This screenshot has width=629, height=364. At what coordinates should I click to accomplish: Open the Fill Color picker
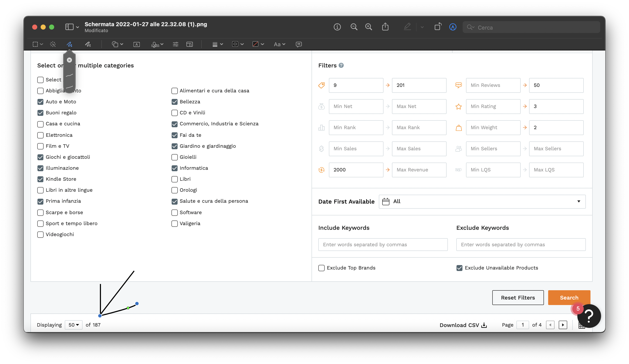coord(258,44)
